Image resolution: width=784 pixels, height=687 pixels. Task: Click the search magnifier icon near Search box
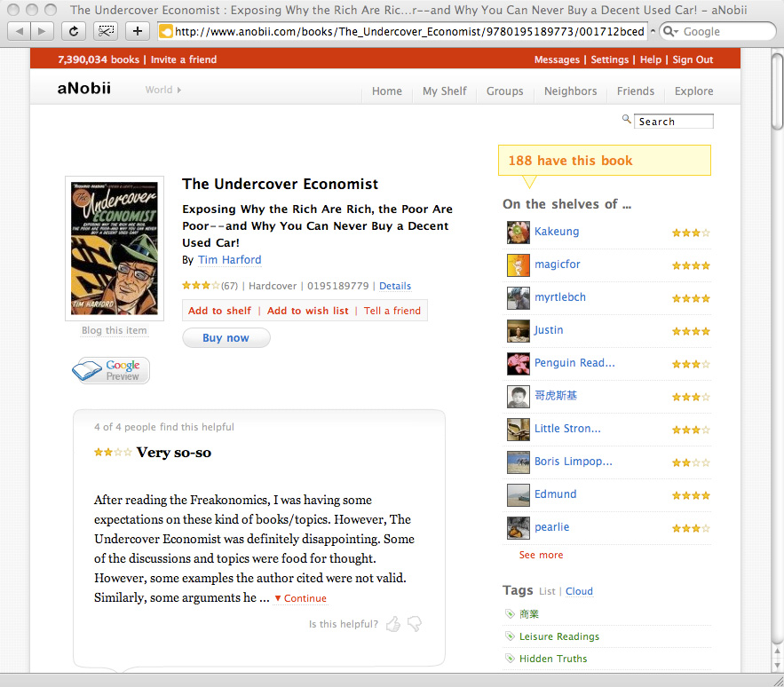[626, 119]
